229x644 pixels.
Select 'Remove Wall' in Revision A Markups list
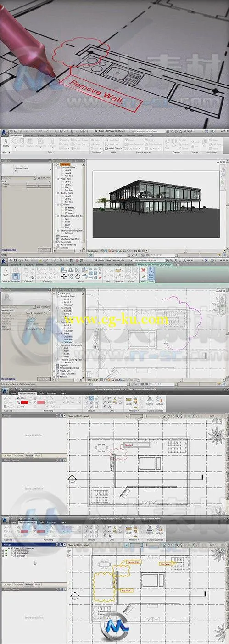point(23,550)
